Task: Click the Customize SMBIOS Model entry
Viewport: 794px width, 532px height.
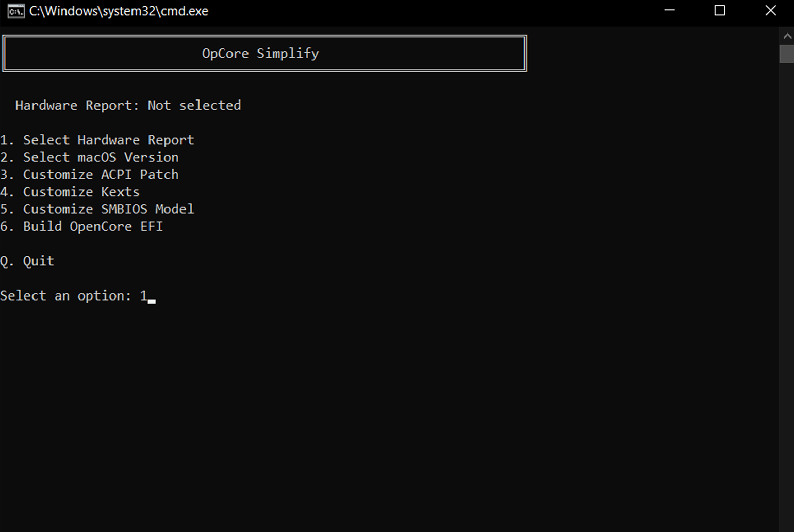Action: tap(97, 209)
